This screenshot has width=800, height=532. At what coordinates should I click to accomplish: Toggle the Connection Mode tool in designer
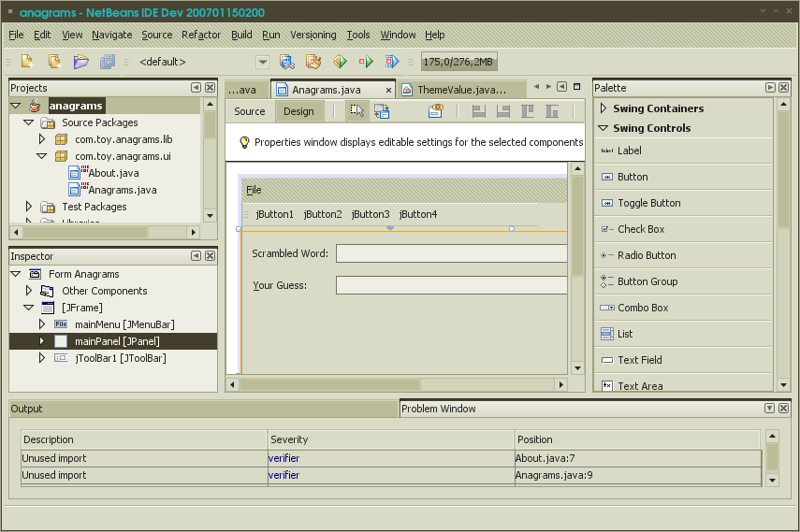[382, 111]
